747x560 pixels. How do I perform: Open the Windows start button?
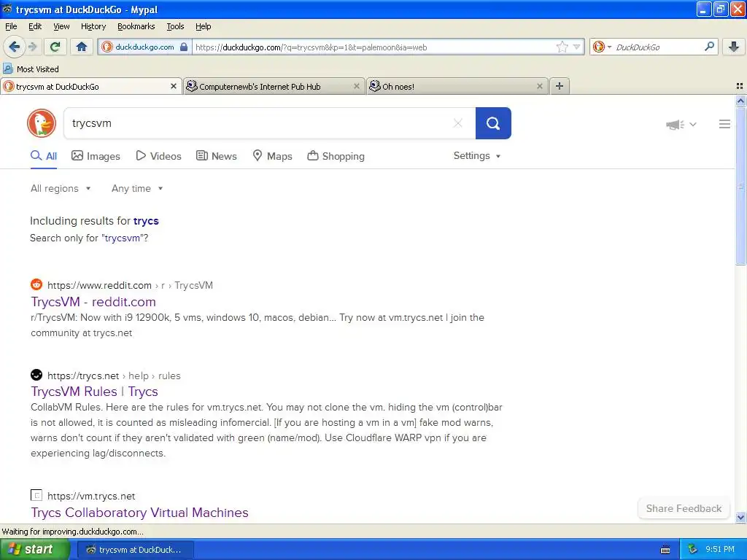pyautogui.click(x=35, y=550)
